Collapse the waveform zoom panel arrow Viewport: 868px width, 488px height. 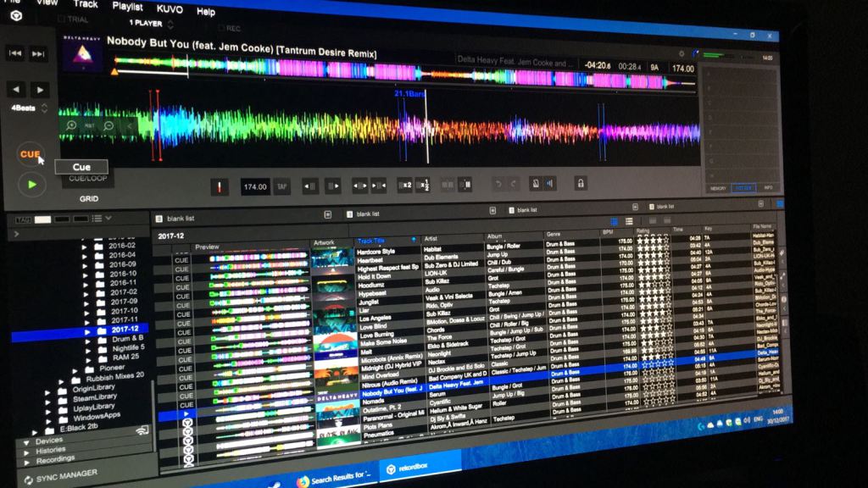(x=130, y=126)
